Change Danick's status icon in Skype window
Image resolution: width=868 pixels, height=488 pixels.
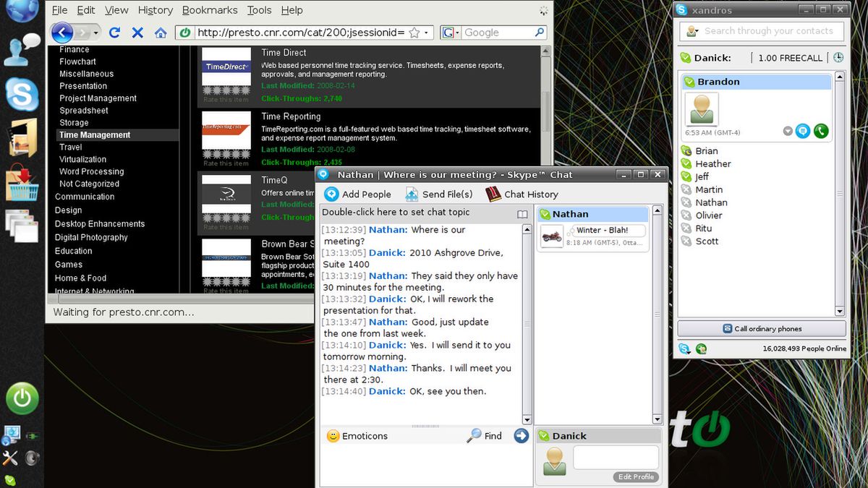685,58
